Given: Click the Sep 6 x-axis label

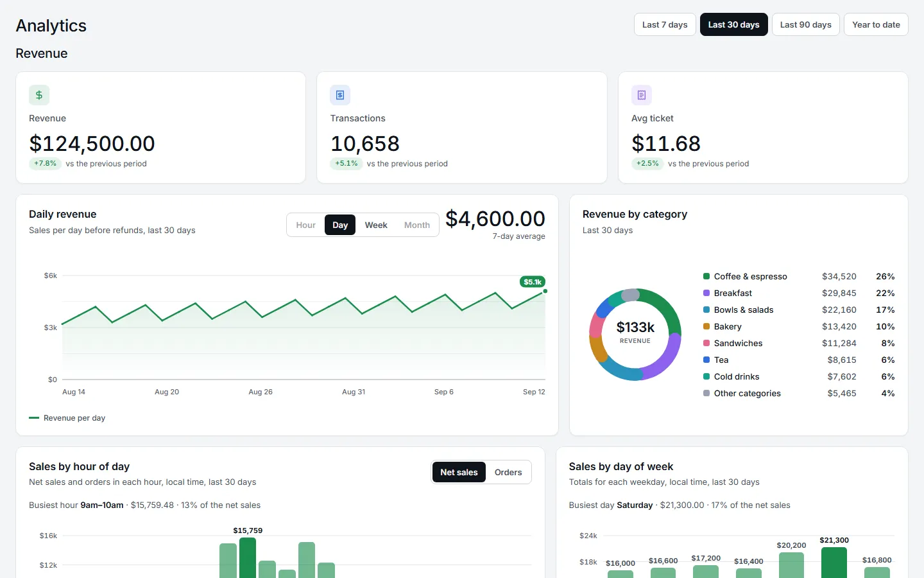Looking at the screenshot, I should (x=444, y=392).
